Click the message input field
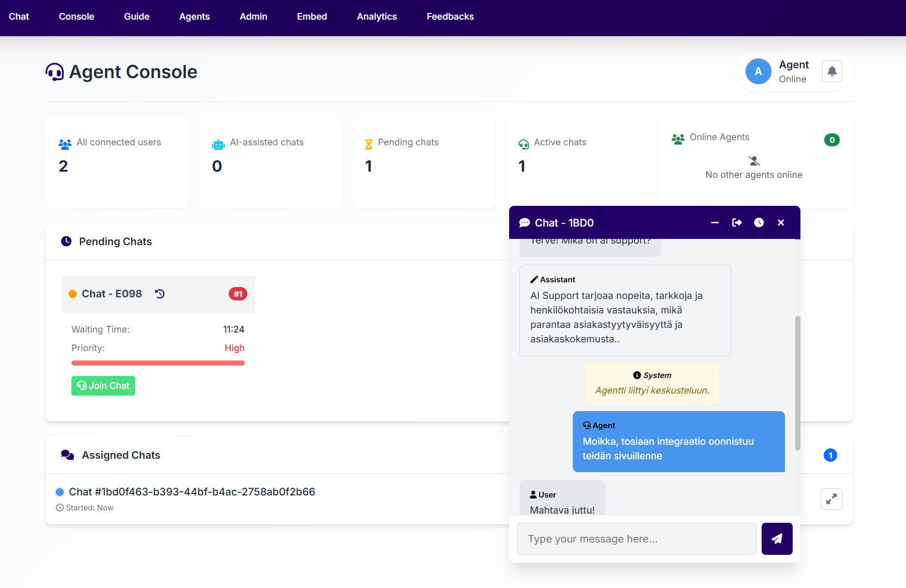This screenshot has height=588, width=906. (636, 538)
